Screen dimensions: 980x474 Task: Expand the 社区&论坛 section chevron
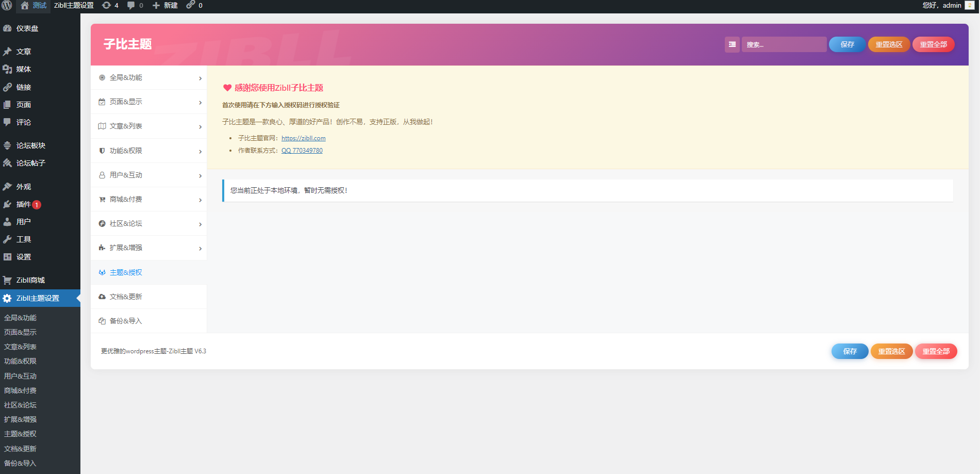[201, 224]
